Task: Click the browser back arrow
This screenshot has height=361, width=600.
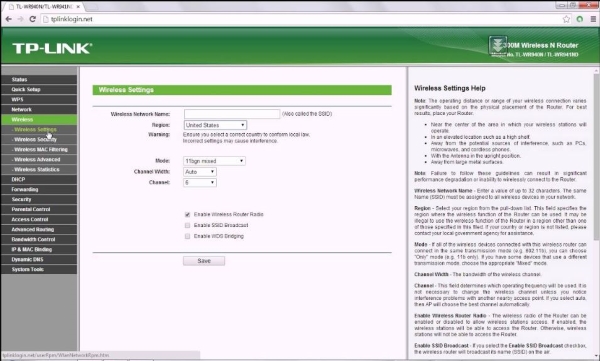Action: (8, 19)
